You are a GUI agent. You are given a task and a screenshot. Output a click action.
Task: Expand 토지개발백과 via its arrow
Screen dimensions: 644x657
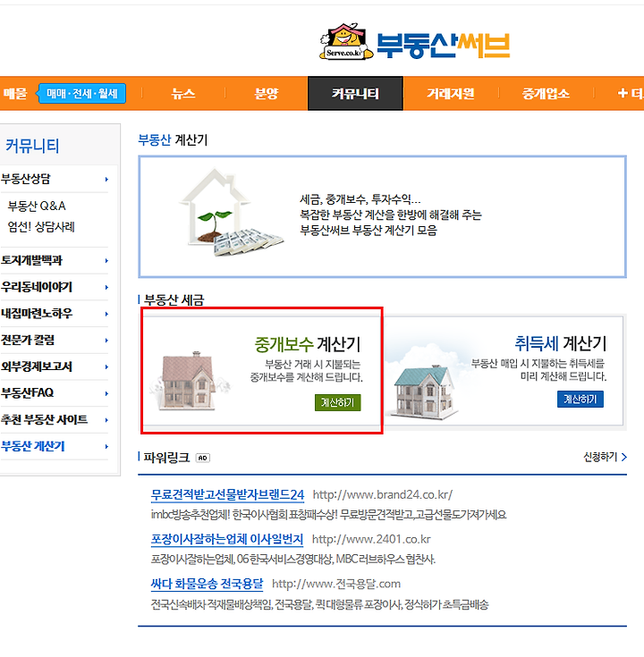point(107,261)
